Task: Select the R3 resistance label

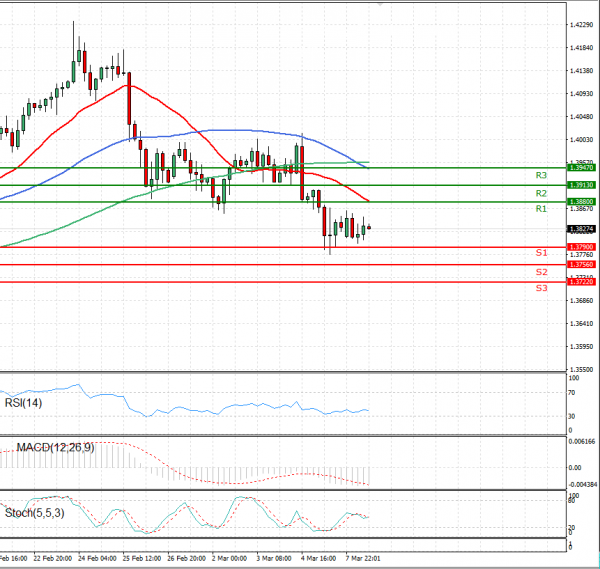Action: pos(541,176)
